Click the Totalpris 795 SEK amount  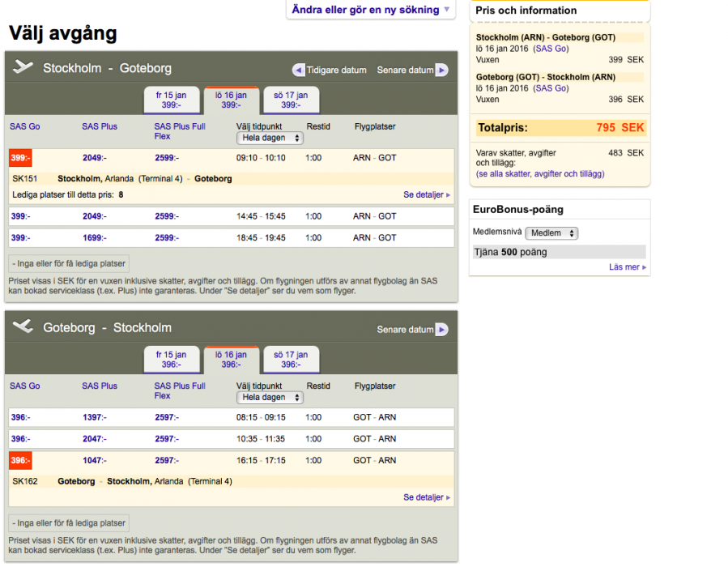(619, 128)
